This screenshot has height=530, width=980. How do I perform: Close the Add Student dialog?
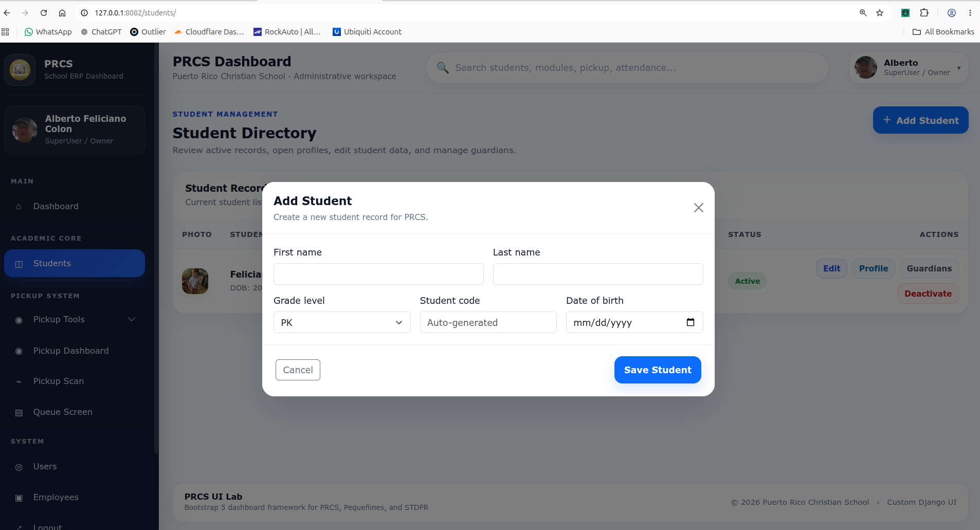click(698, 208)
